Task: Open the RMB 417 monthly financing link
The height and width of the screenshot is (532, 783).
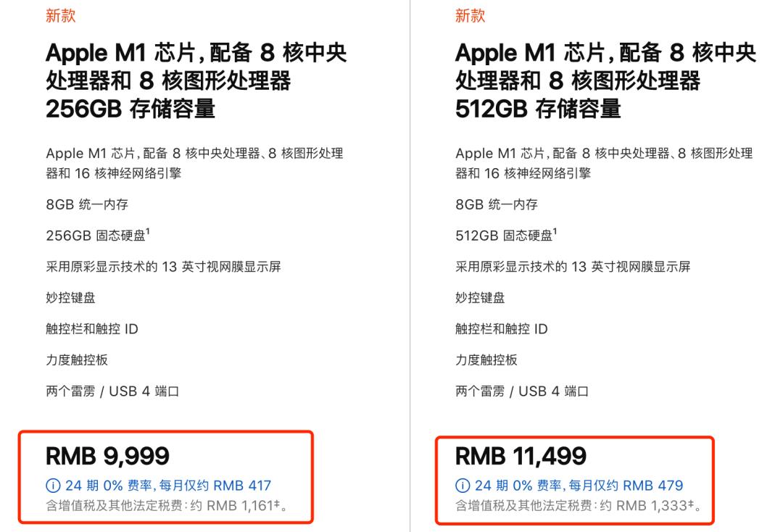Action: (x=165, y=486)
